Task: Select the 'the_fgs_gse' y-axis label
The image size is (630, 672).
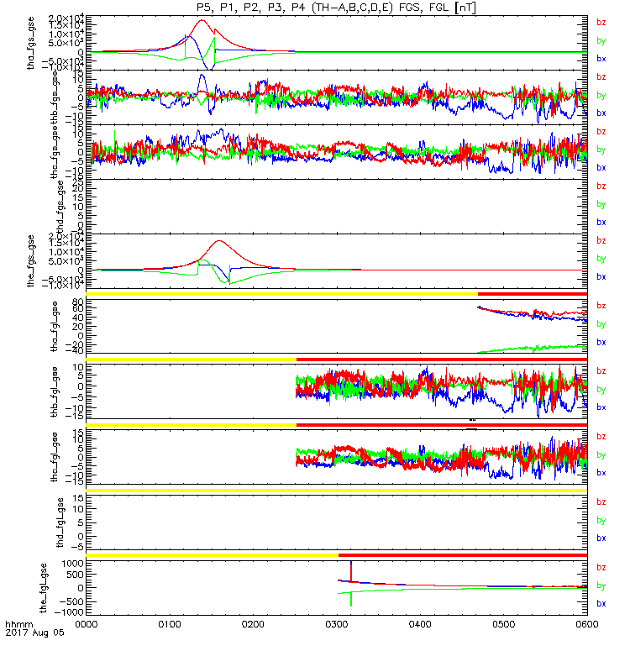Action: point(31,261)
